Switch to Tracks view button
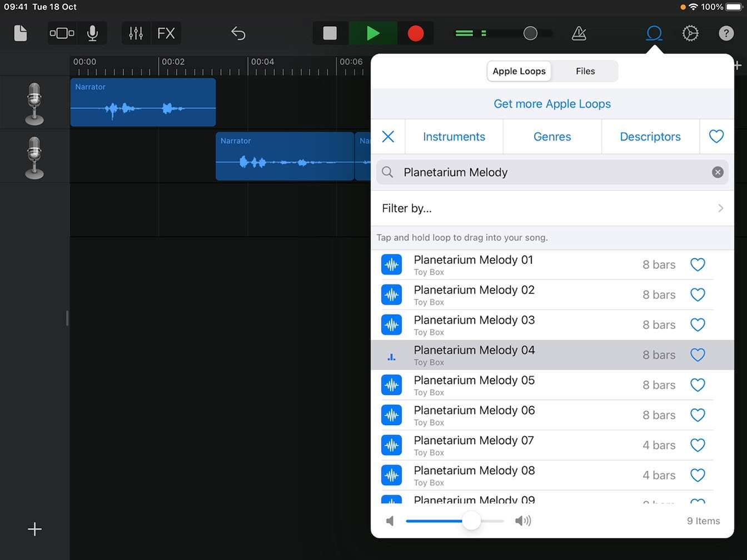Viewport: 747px width, 560px height. [x=62, y=33]
